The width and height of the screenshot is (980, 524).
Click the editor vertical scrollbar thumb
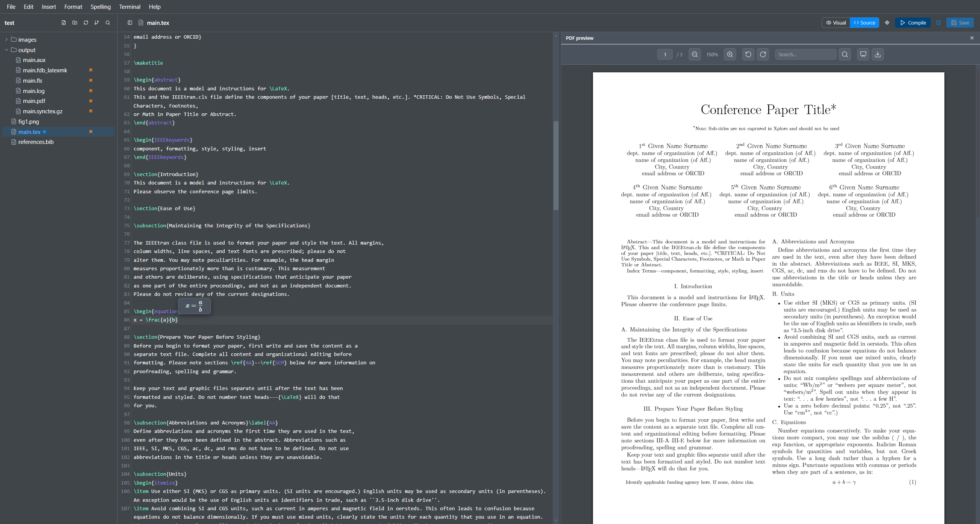pyautogui.click(x=556, y=165)
